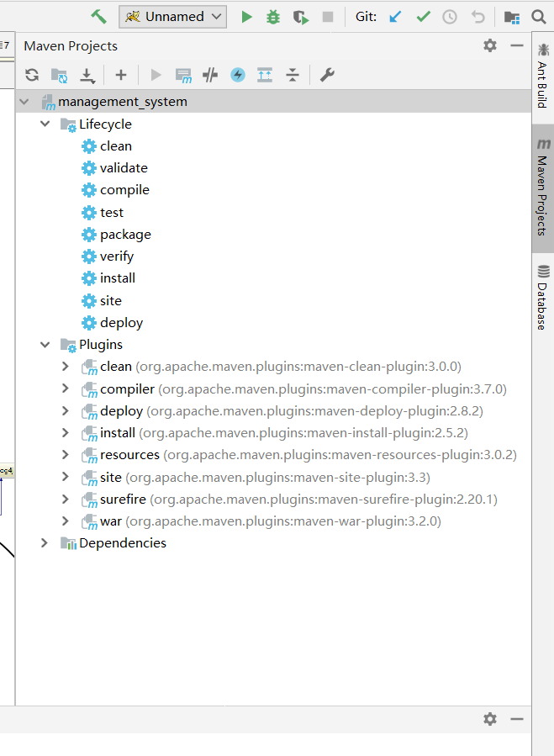Hide the Maven Projects panel with the minimize dash
Image resolution: width=554 pixels, height=756 pixels.
tap(517, 45)
